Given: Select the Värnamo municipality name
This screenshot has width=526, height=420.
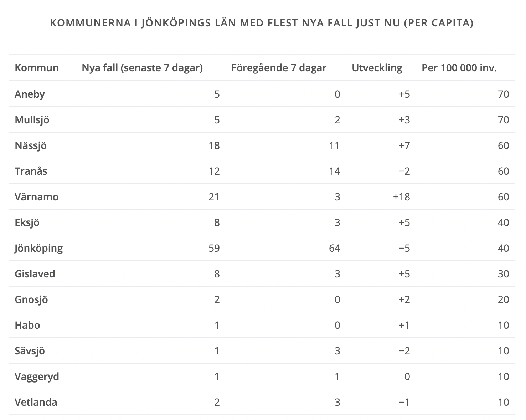Looking at the screenshot, I should pyautogui.click(x=36, y=197).
